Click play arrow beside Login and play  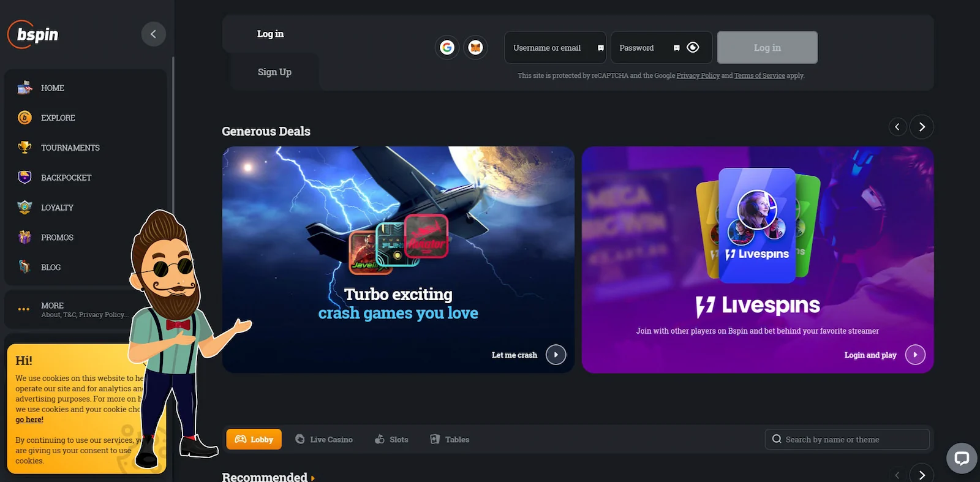(x=915, y=355)
